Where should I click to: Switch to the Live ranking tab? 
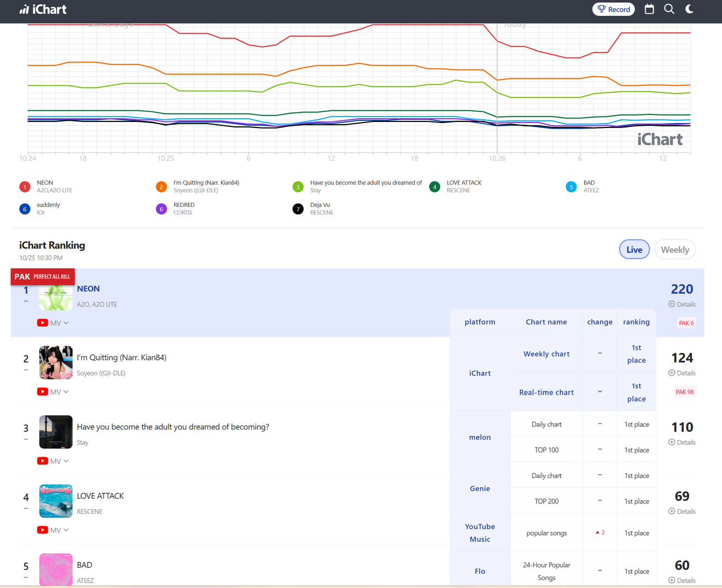point(634,249)
